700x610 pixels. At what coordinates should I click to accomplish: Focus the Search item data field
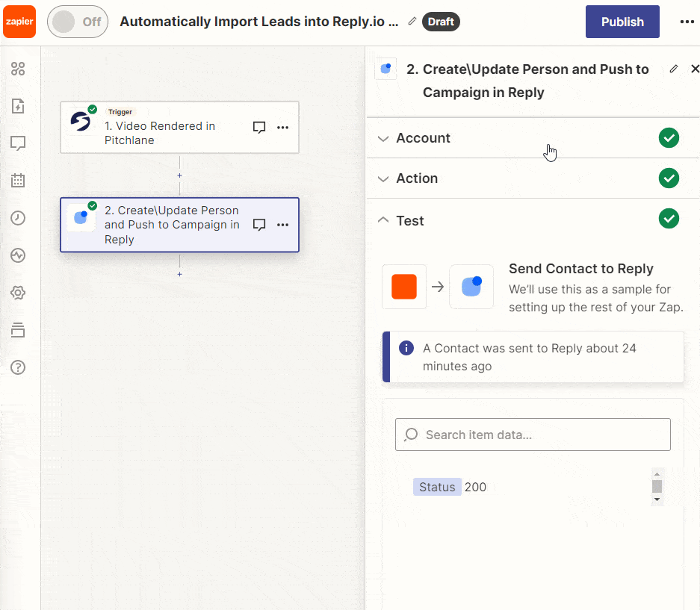[x=533, y=435]
